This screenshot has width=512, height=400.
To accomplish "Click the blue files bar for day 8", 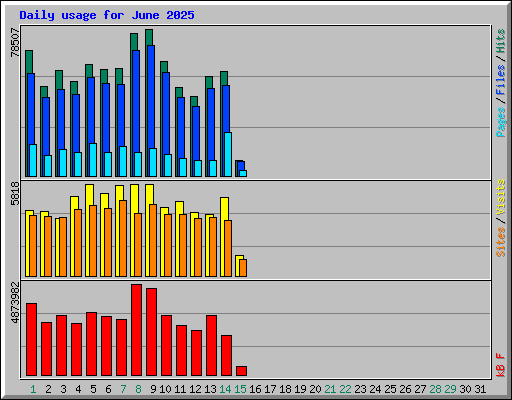I will point(136,101).
